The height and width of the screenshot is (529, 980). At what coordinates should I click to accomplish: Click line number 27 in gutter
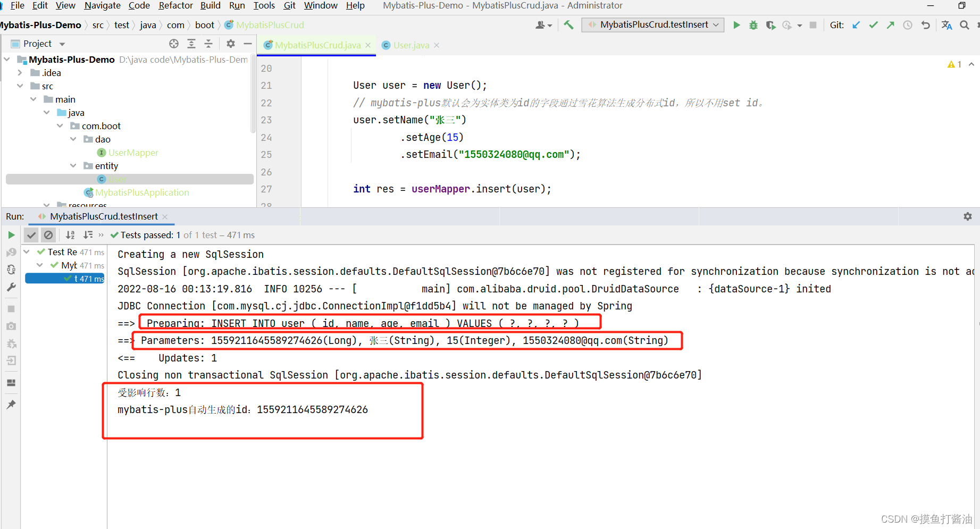coord(266,189)
